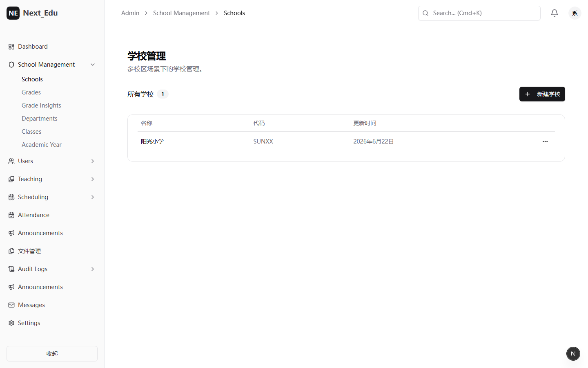Viewport: 588px width, 368px height.
Task: Collapse the School Management section
Action: click(x=93, y=65)
